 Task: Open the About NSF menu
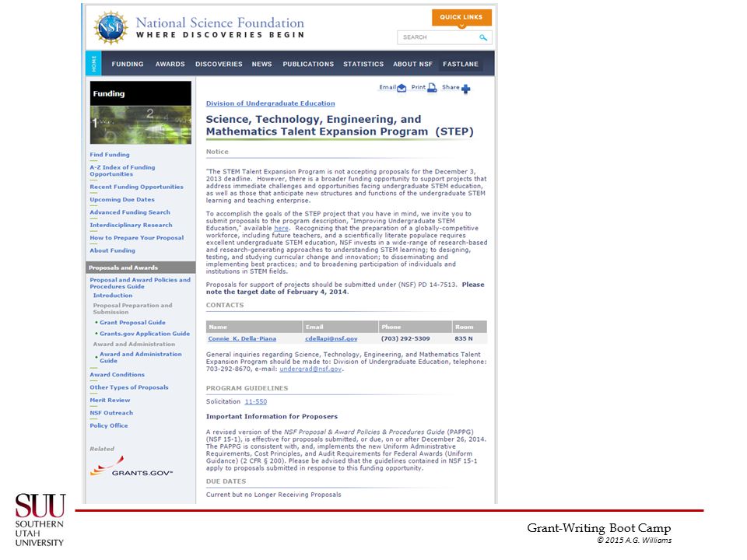click(412, 64)
